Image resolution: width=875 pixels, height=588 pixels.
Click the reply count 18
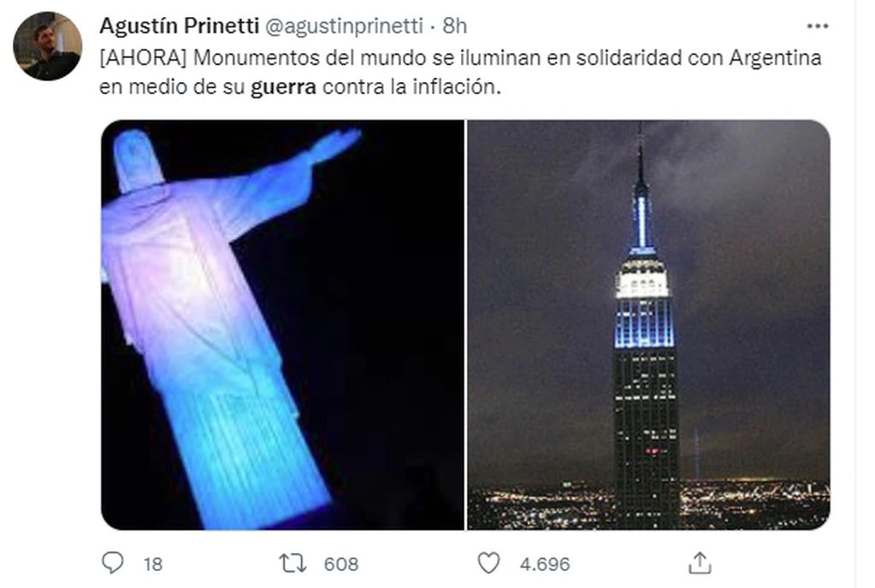tap(152, 564)
